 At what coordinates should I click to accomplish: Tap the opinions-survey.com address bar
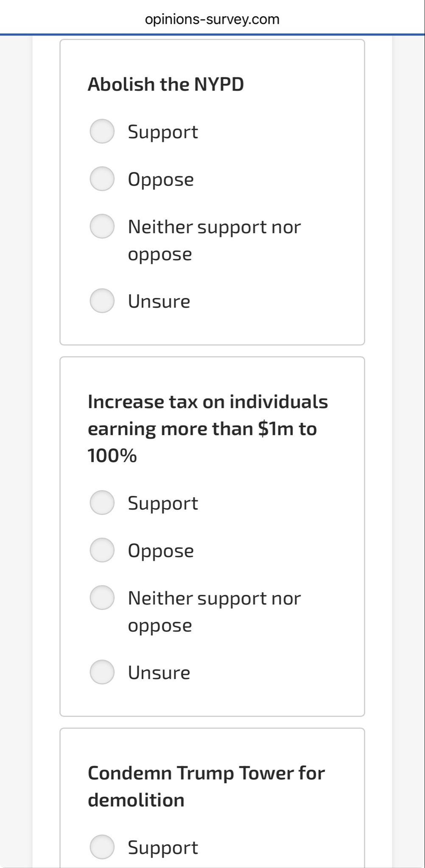pyautogui.click(x=212, y=19)
